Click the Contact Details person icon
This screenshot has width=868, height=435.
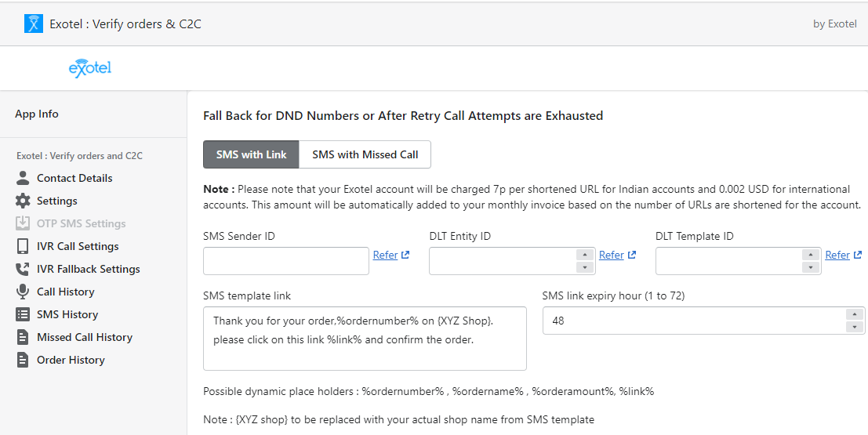coord(23,178)
